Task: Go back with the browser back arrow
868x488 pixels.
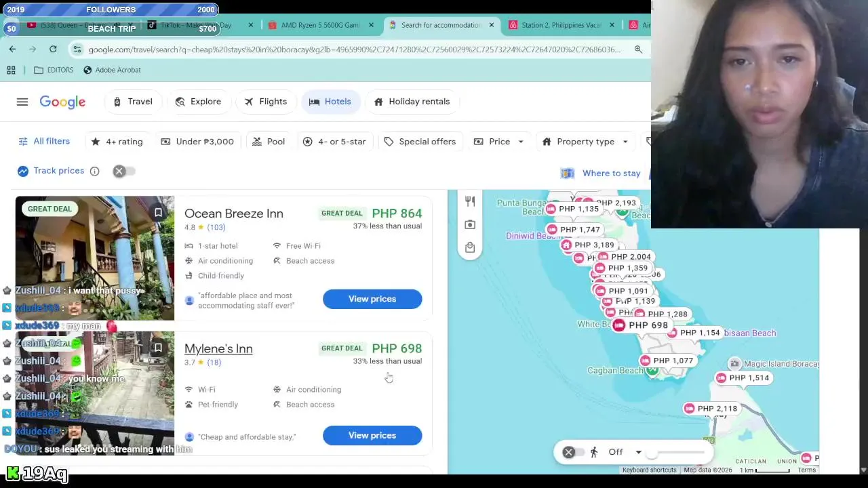Action: [12, 49]
